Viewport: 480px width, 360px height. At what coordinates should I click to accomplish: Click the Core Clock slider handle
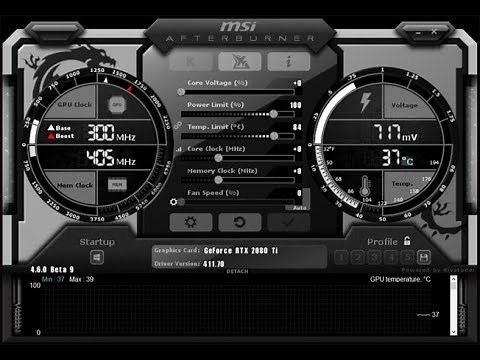[218, 158]
